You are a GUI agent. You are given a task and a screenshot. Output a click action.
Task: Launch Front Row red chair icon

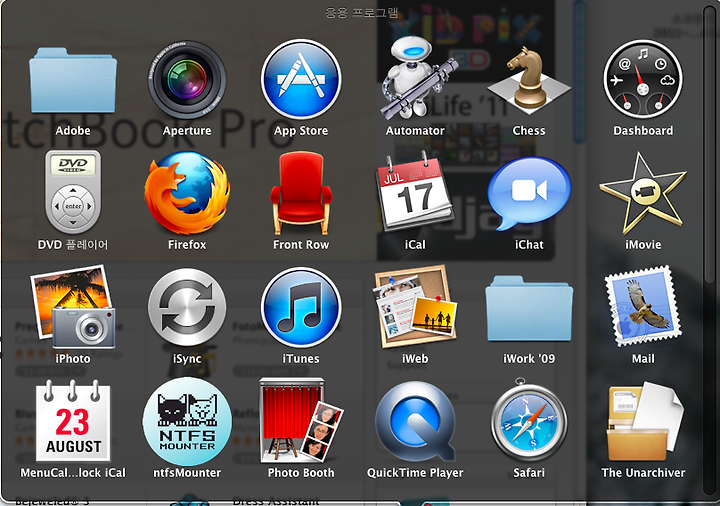click(x=301, y=193)
